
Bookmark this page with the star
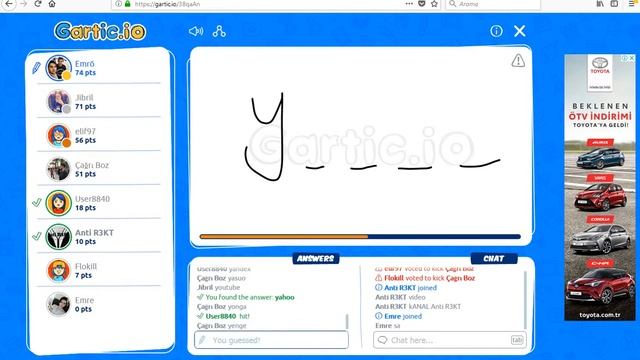pyautogui.click(x=434, y=4)
